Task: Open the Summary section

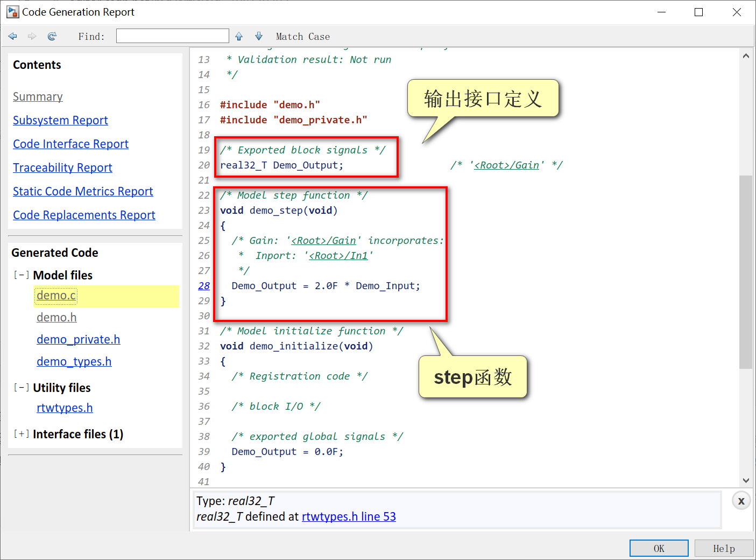Action: 38,97
